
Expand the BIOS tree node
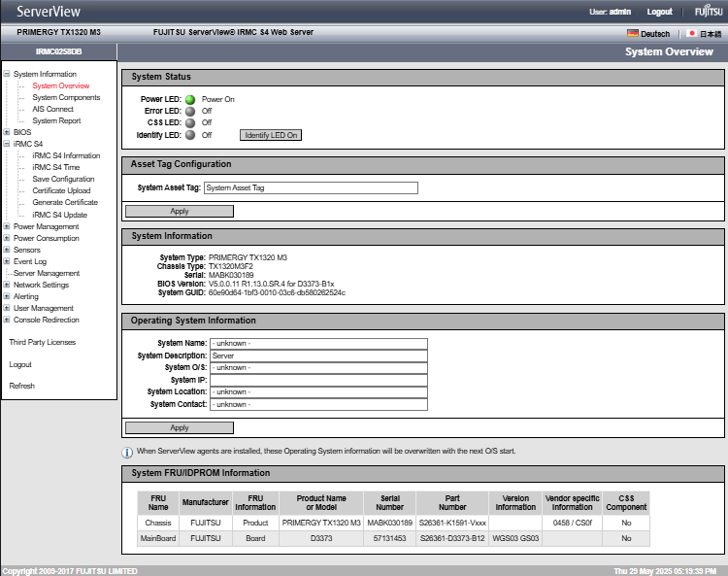[7, 132]
